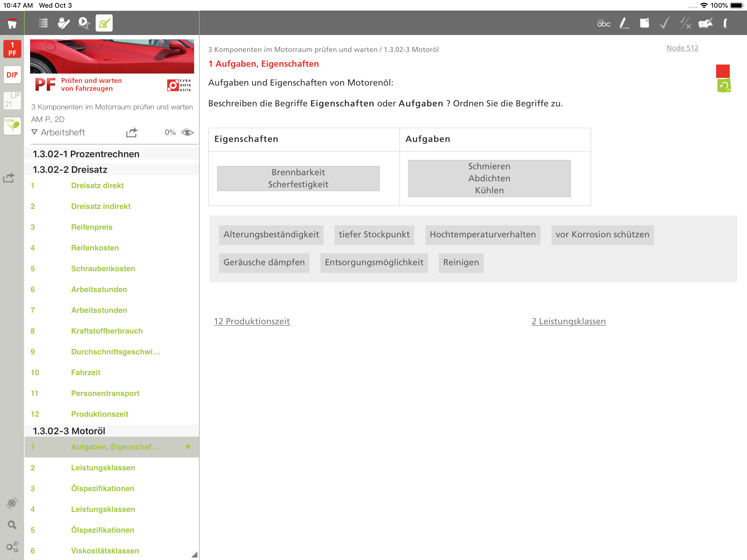The image size is (747, 560).
Task: Collapse the Arbeitsheft disclosure triangle
Action: point(34,132)
